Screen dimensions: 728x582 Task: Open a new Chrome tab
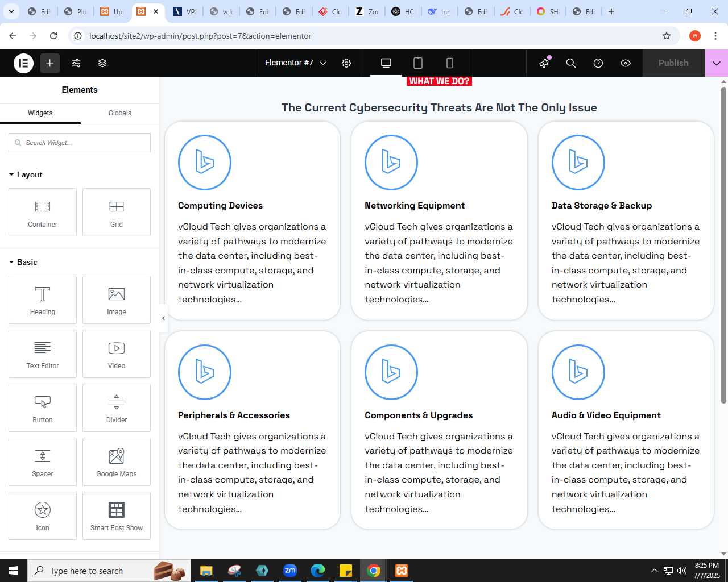coord(611,11)
